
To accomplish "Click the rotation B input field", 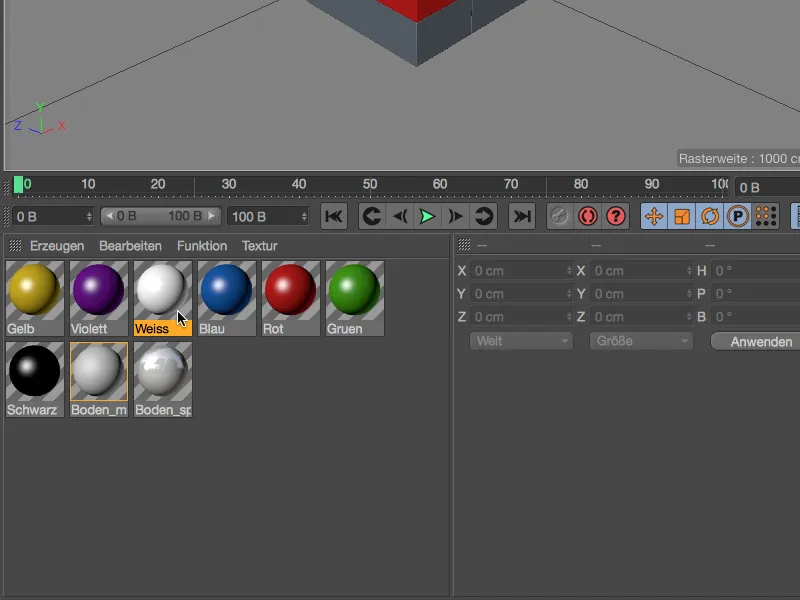I will point(755,317).
